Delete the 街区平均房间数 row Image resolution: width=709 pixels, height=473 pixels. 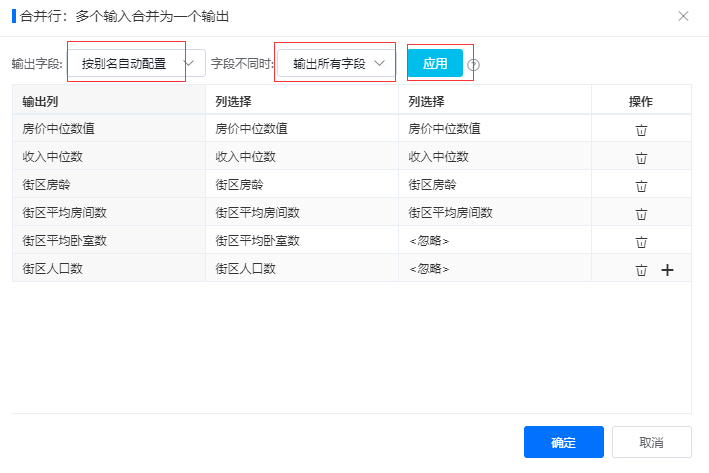(x=641, y=214)
